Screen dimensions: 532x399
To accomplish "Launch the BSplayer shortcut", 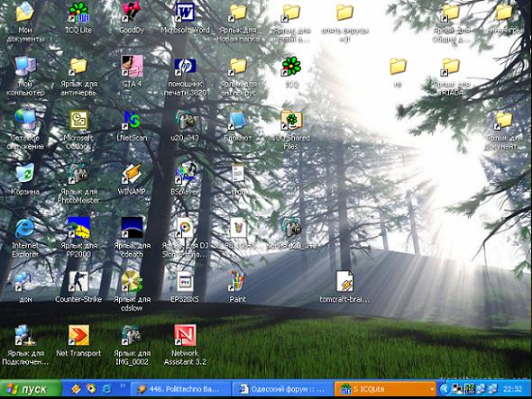I will pos(185,173).
